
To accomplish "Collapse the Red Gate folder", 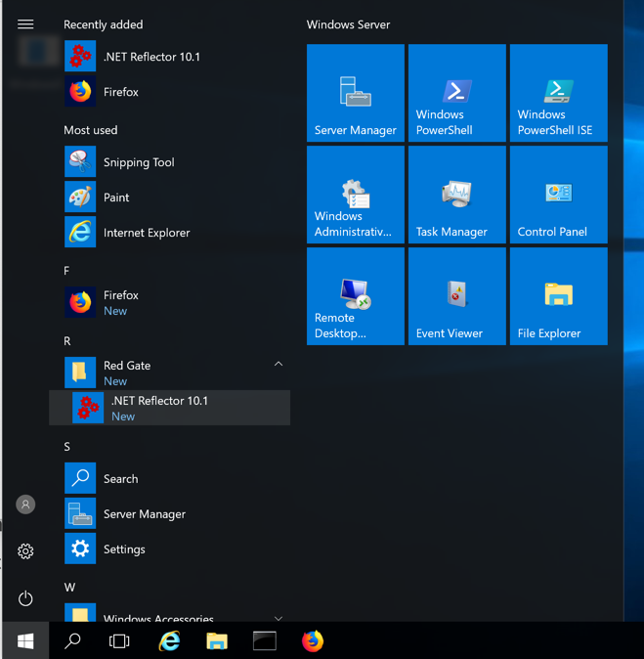I will (279, 365).
